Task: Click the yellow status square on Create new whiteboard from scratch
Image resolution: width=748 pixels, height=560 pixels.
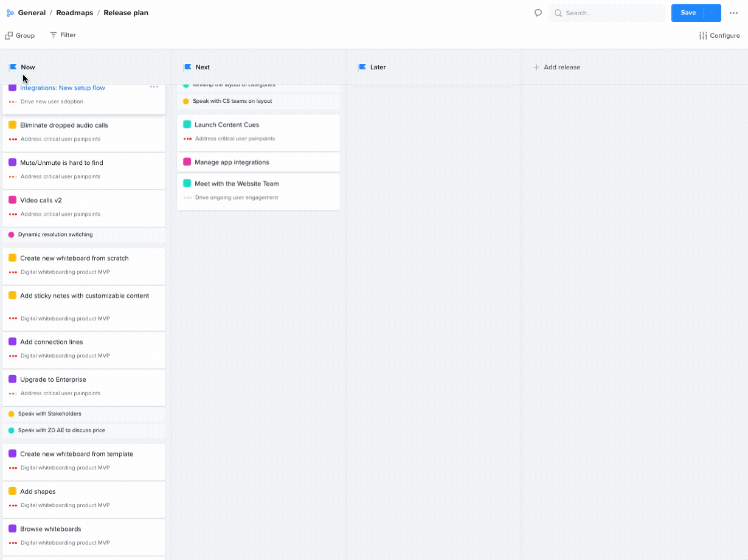Action: pos(12,258)
